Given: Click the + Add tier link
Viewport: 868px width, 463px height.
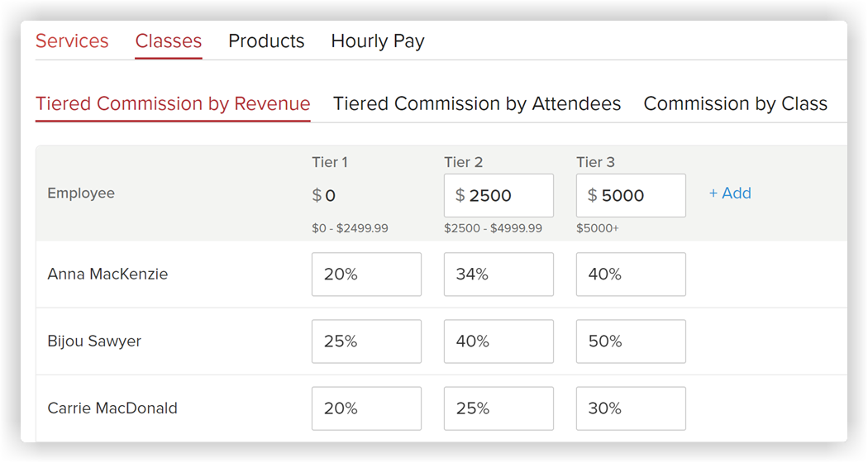Looking at the screenshot, I should [x=730, y=193].
